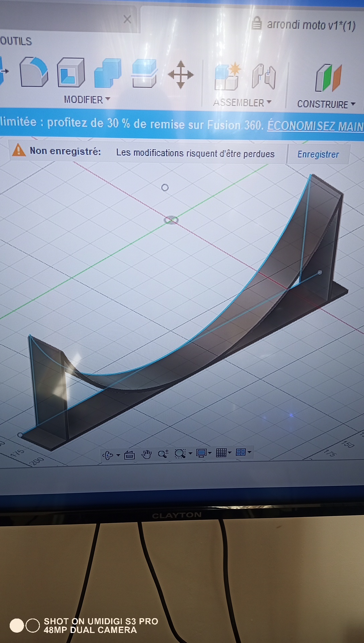Click the orange warning triangle icon
Image resolution: width=364 pixels, height=643 pixels.
click(x=19, y=150)
